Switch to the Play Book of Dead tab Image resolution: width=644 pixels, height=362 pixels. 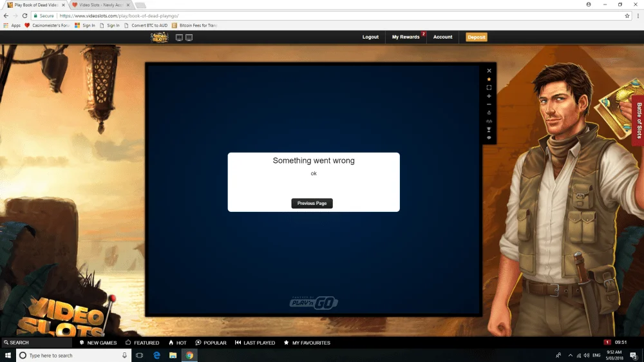tap(35, 5)
